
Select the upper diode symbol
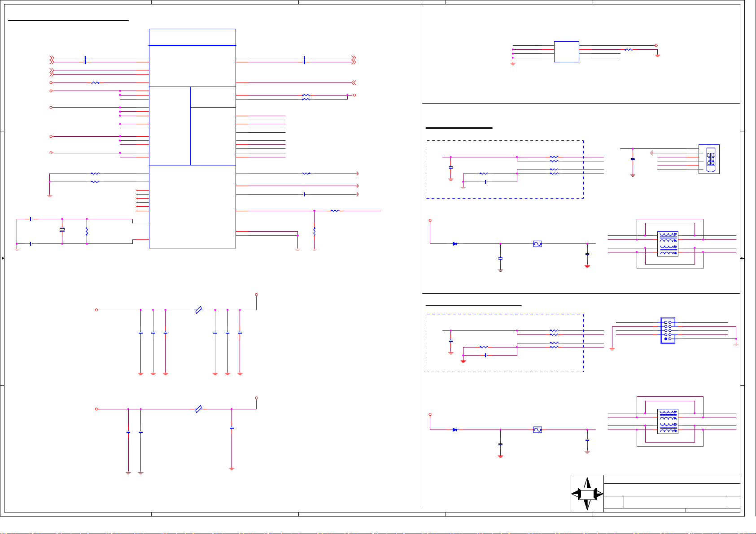[x=455, y=244]
